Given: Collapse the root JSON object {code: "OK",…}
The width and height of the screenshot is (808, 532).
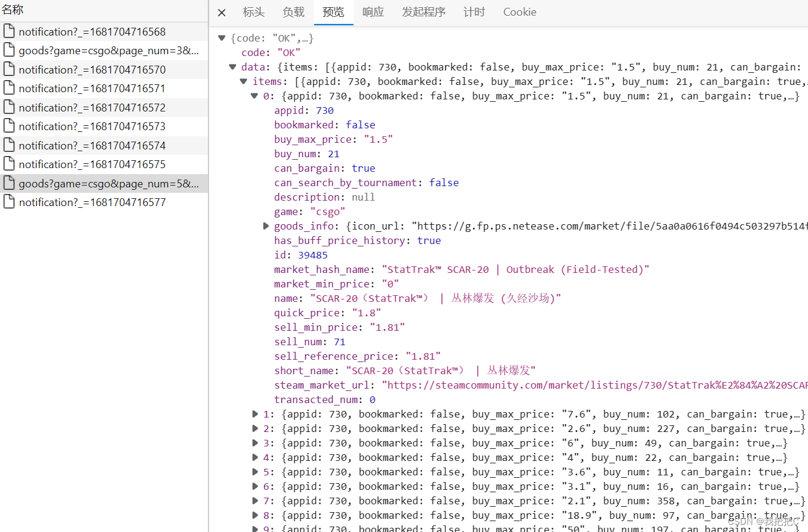Looking at the screenshot, I should [222, 38].
